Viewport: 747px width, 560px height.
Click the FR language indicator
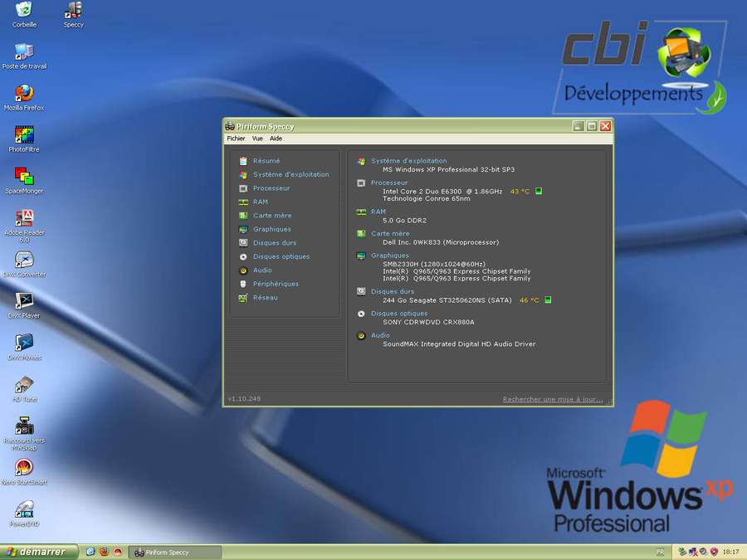click(661, 553)
